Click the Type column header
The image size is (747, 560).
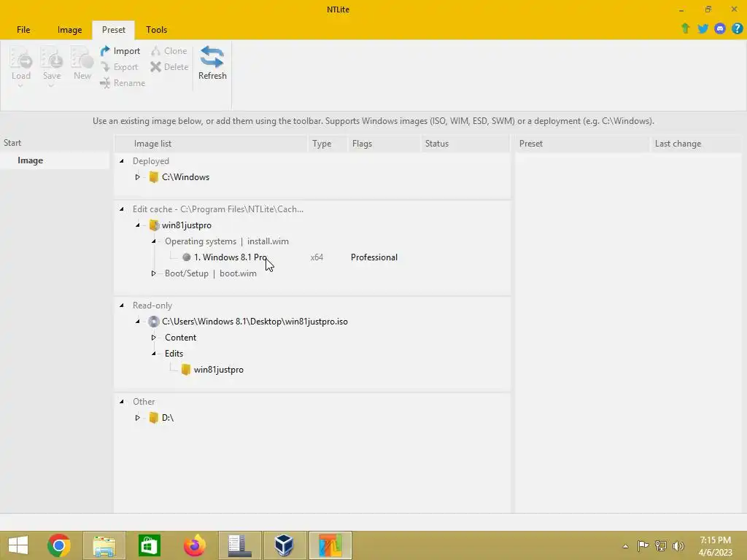[x=328, y=144]
